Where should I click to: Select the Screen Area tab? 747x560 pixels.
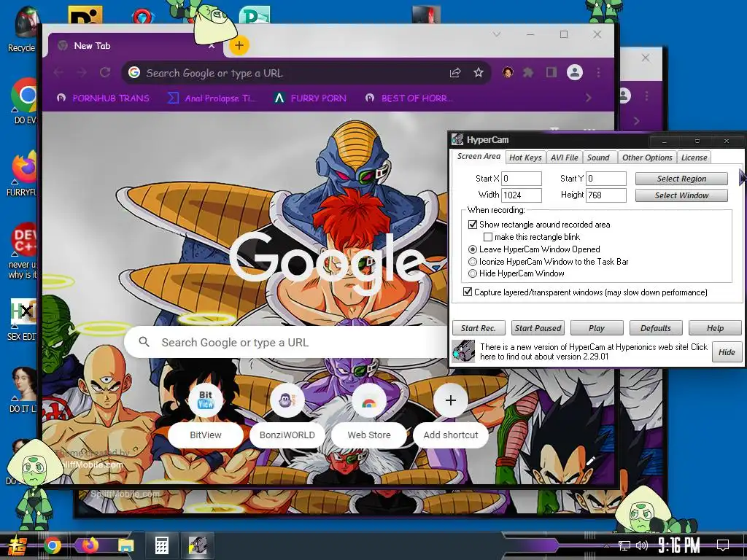[x=479, y=156]
